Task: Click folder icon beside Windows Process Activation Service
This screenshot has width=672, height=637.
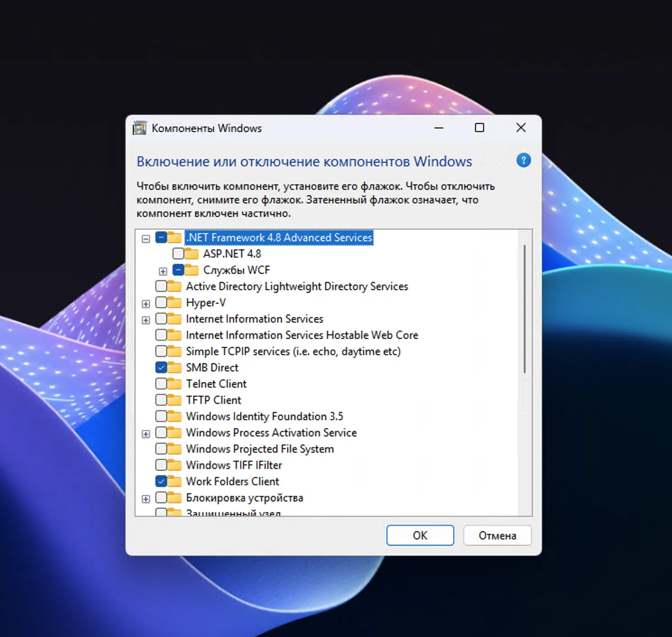Action: pos(175,432)
